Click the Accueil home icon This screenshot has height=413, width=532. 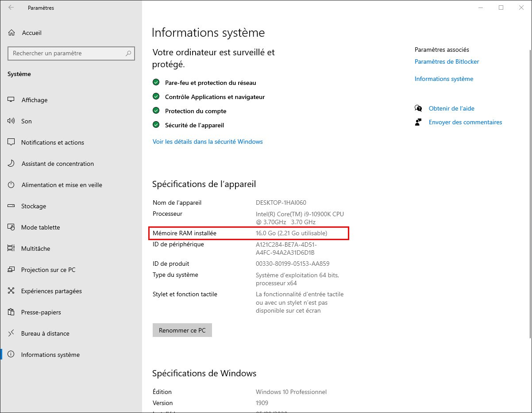click(x=12, y=33)
